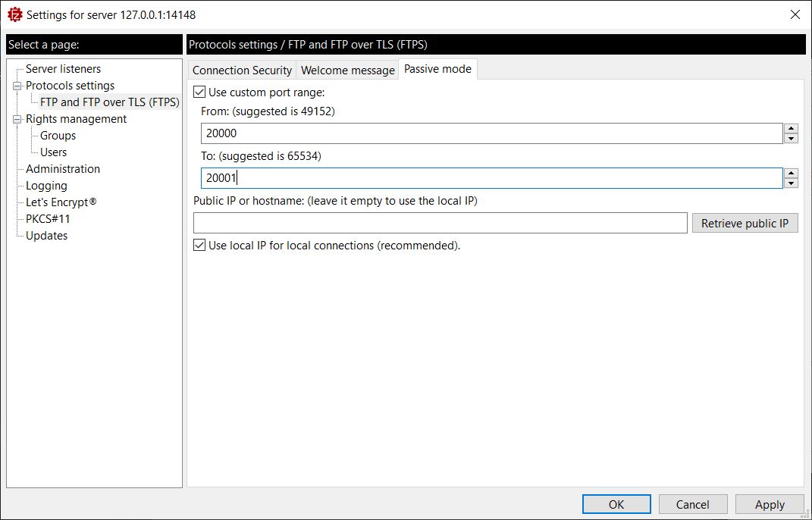Go to the Let's Encrypt page

pos(61,202)
